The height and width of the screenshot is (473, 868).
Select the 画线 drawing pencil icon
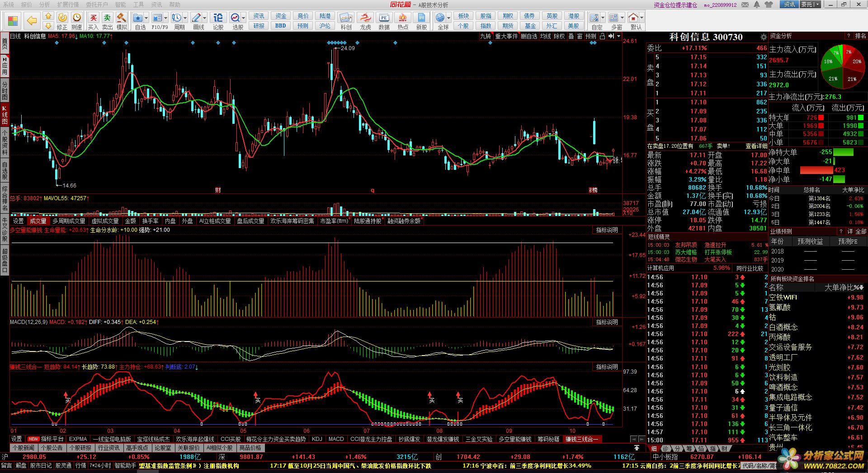(196, 18)
